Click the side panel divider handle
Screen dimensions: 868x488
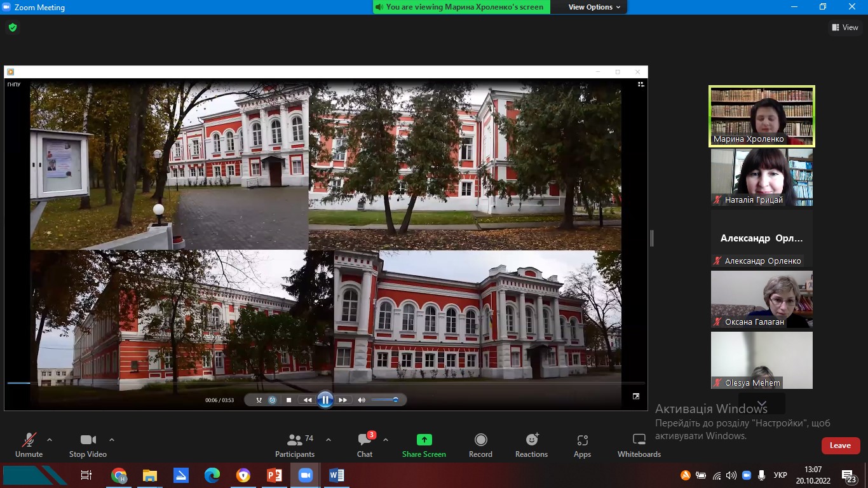tap(652, 238)
